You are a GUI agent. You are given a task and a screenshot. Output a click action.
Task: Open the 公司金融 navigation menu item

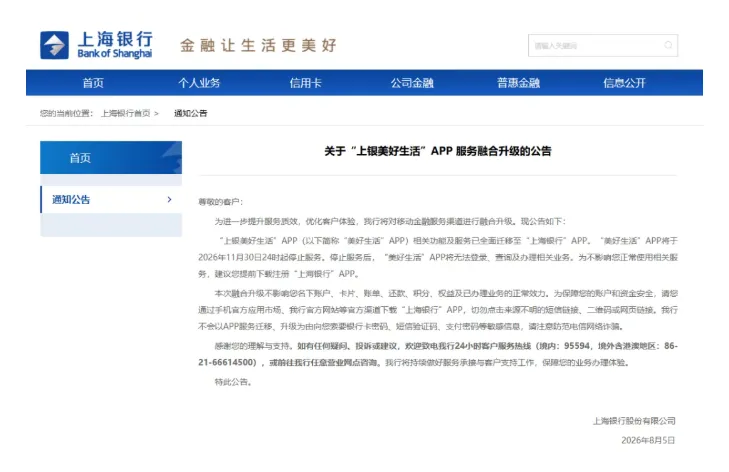[412, 83]
